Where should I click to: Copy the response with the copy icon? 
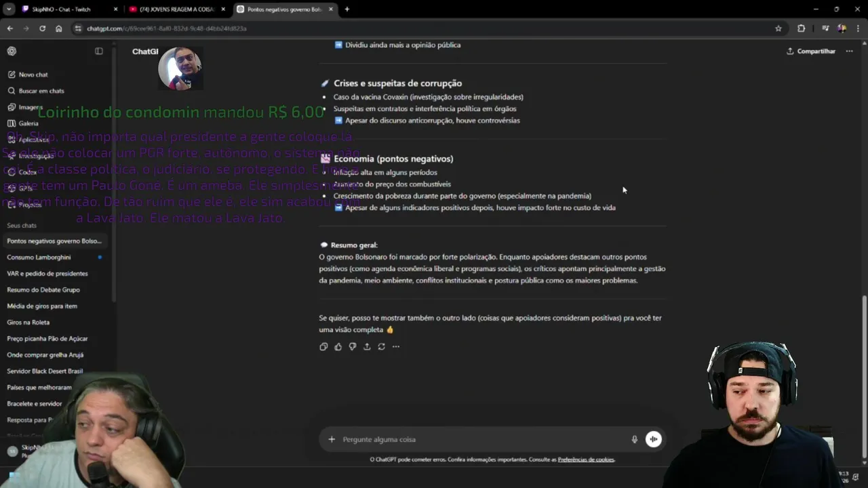[x=323, y=346]
